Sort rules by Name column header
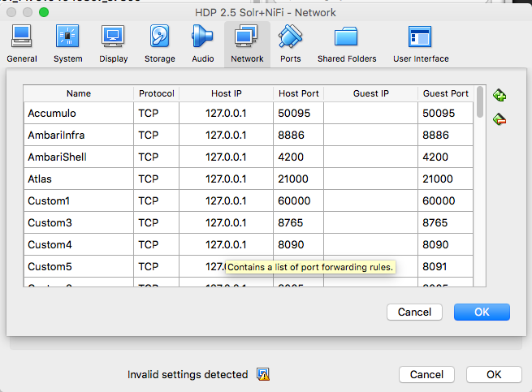The width and height of the screenshot is (532, 392). coord(79,93)
